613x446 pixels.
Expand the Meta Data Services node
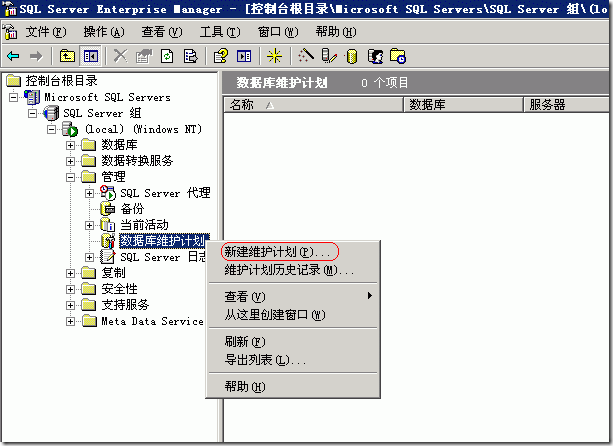(70, 321)
